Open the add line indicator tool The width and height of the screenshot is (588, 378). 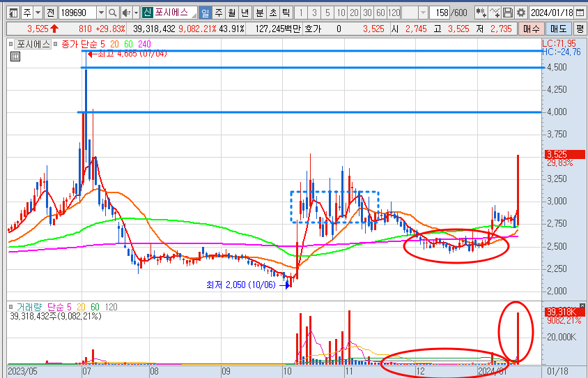495,13
